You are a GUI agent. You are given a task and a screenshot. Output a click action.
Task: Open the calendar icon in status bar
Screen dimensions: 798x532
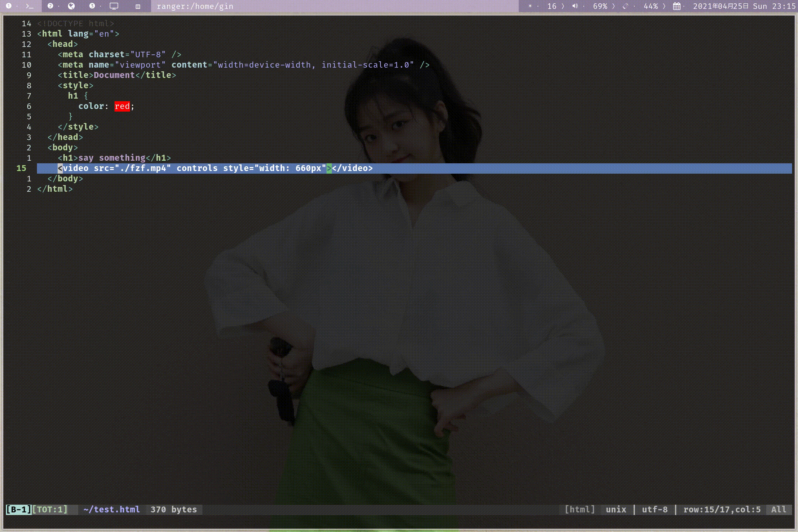pos(676,6)
